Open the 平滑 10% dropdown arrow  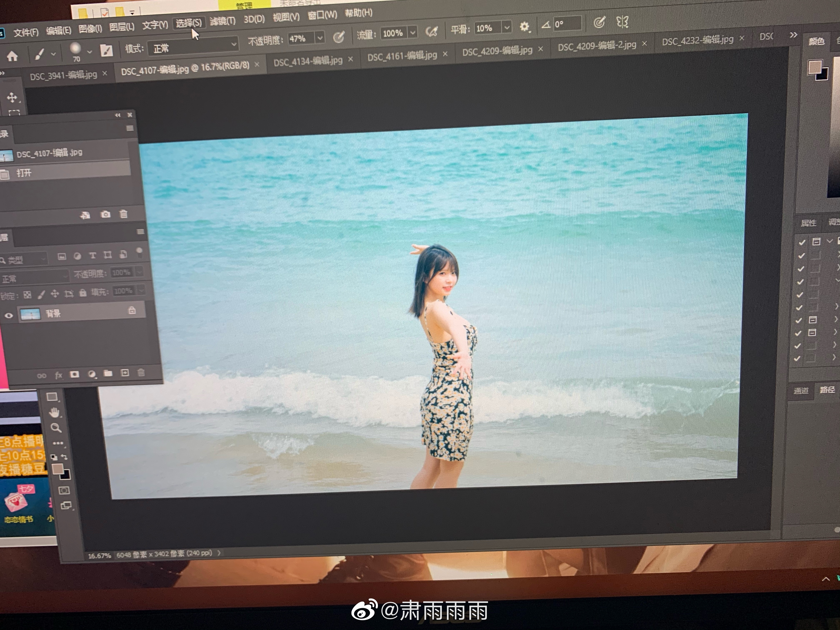click(x=507, y=27)
